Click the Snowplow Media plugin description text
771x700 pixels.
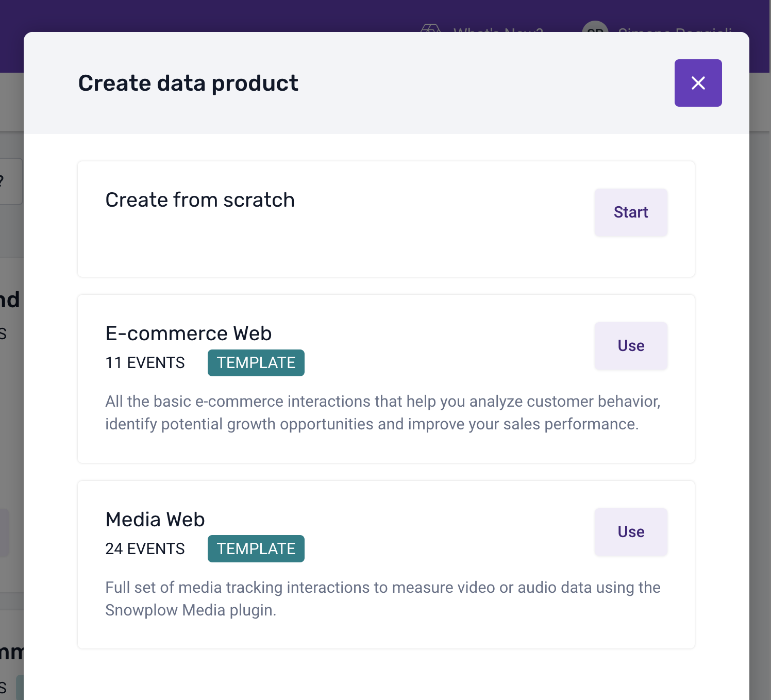tap(383, 599)
